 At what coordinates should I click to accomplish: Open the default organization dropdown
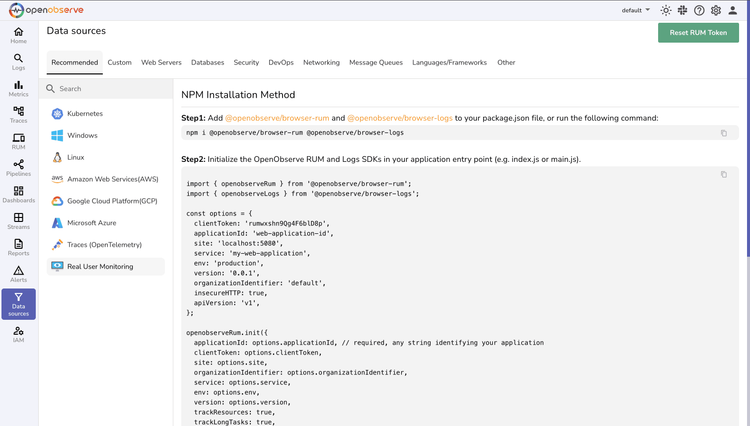(636, 10)
